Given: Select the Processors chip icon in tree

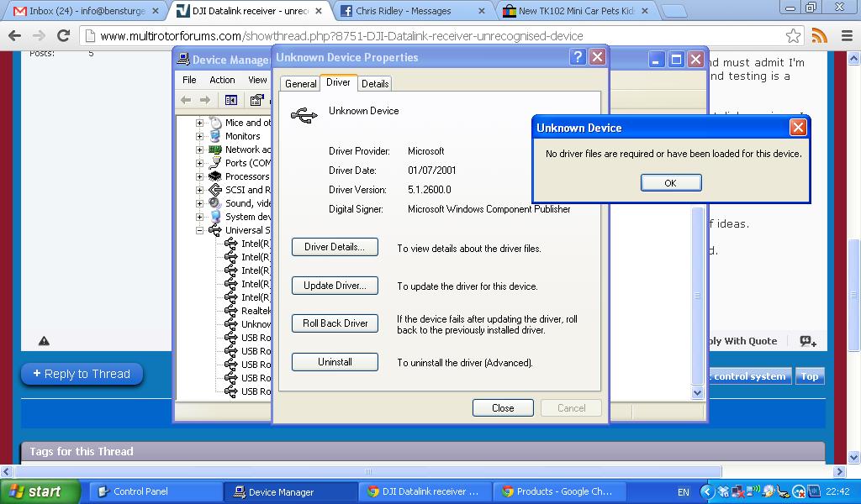Looking at the screenshot, I should [x=215, y=176].
